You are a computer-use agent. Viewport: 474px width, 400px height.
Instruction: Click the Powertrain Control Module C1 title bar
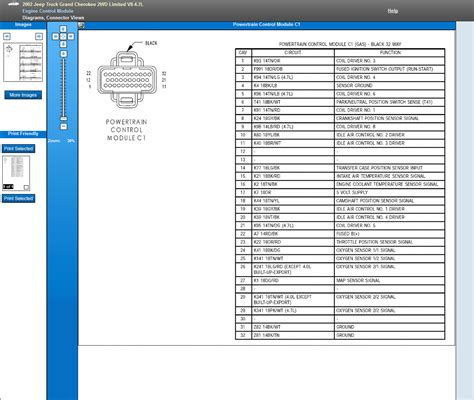pos(267,25)
